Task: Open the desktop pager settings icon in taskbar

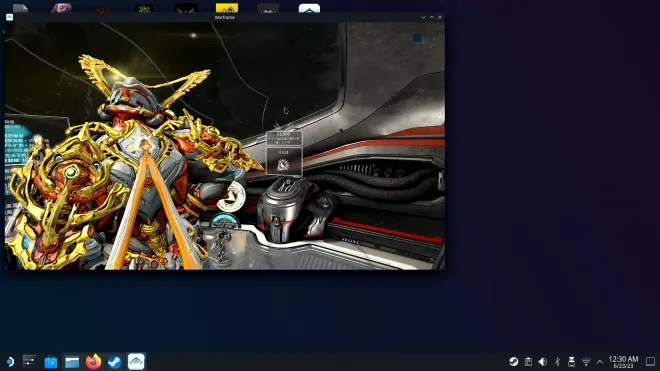Action: [29, 361]
